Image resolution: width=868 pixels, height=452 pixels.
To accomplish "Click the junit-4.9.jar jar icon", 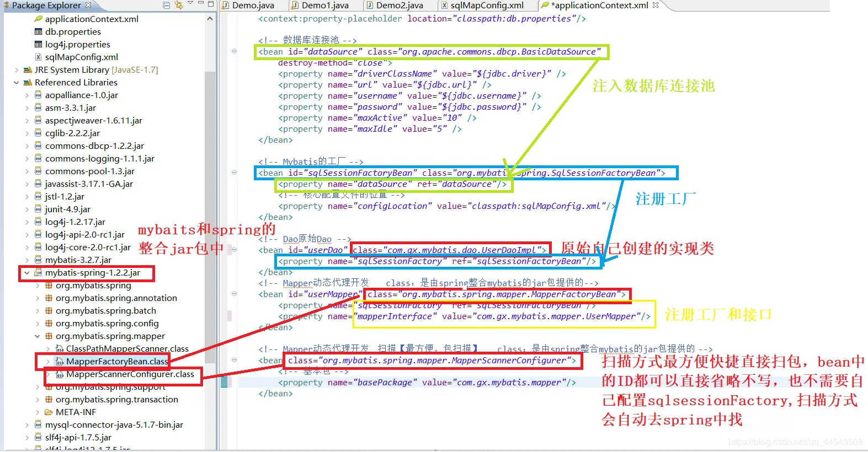I will point(38,209).
